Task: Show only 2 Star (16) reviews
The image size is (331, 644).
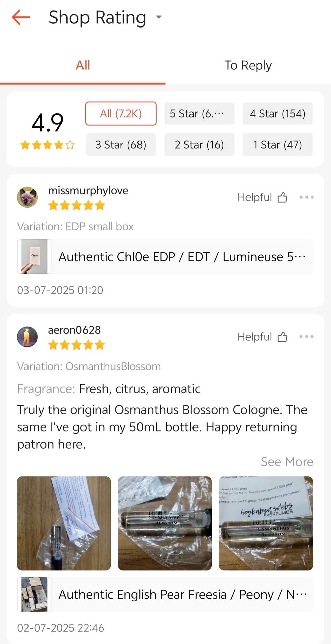Action: point(199,145)
